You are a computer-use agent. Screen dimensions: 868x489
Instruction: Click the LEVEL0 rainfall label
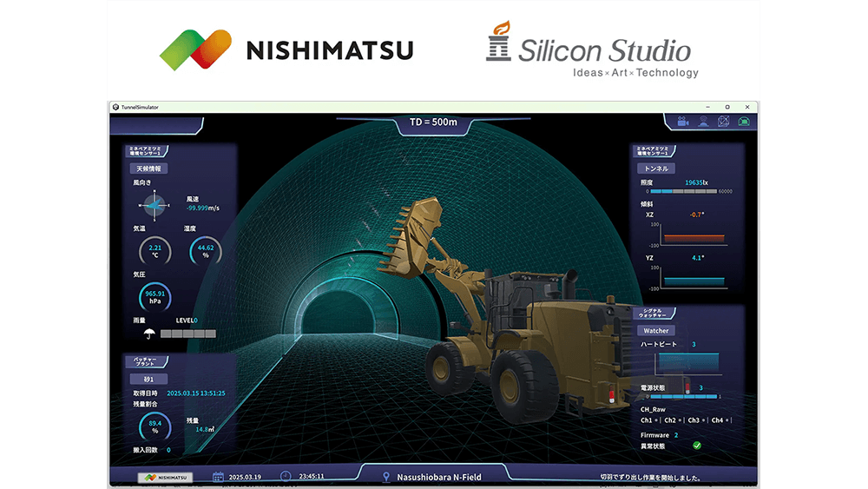[x=187, y=320]
